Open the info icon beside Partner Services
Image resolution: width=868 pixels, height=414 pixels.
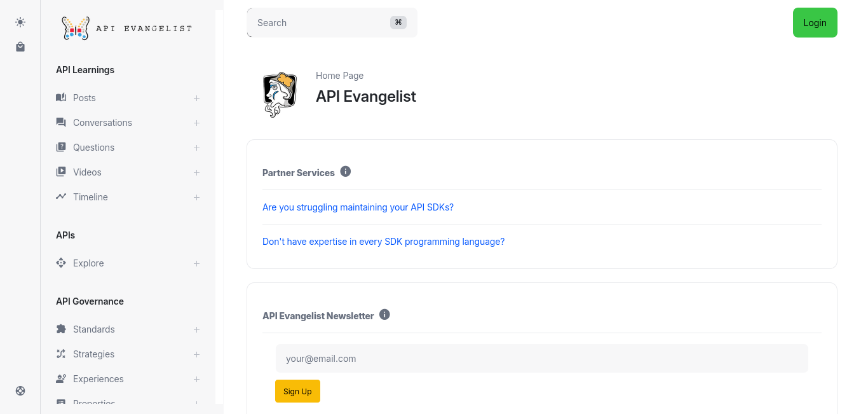tap(346, 172)
